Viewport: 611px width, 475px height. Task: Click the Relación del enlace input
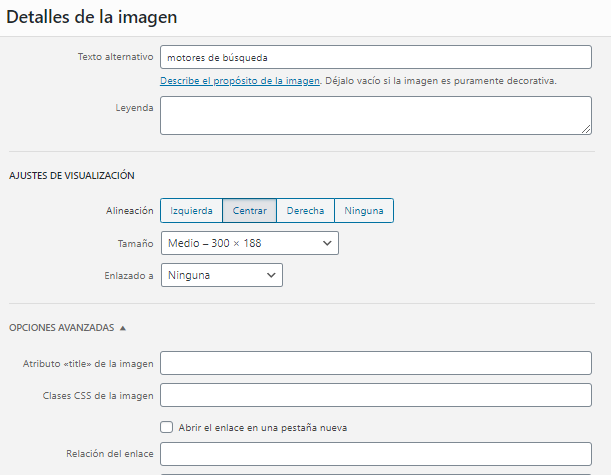375,454
